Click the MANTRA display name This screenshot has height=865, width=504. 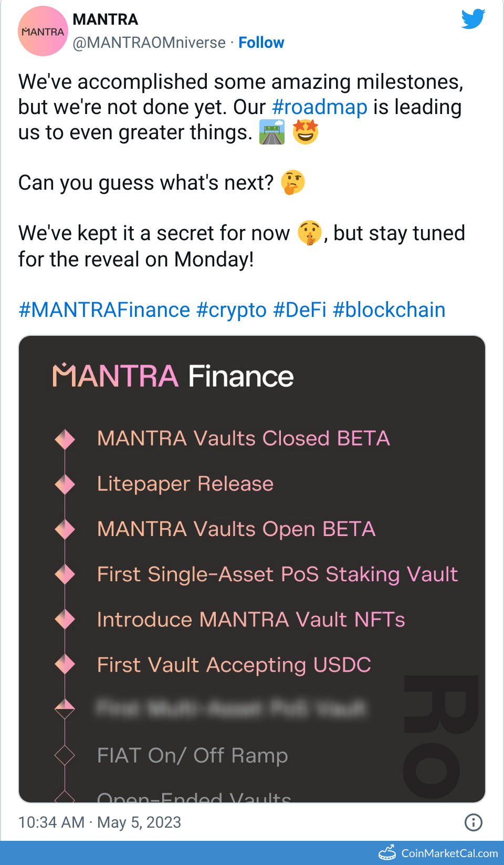coord(106,19)
